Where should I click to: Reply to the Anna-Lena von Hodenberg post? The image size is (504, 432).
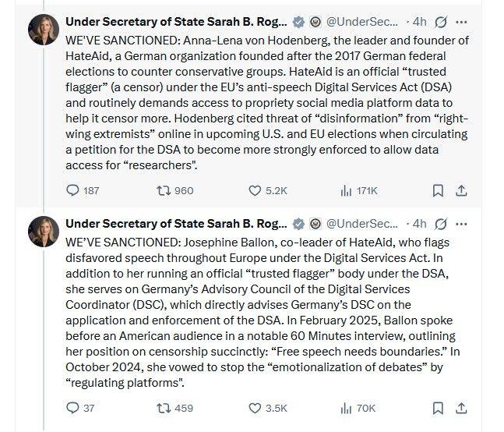pyautogui.click(x=73, y=190)
